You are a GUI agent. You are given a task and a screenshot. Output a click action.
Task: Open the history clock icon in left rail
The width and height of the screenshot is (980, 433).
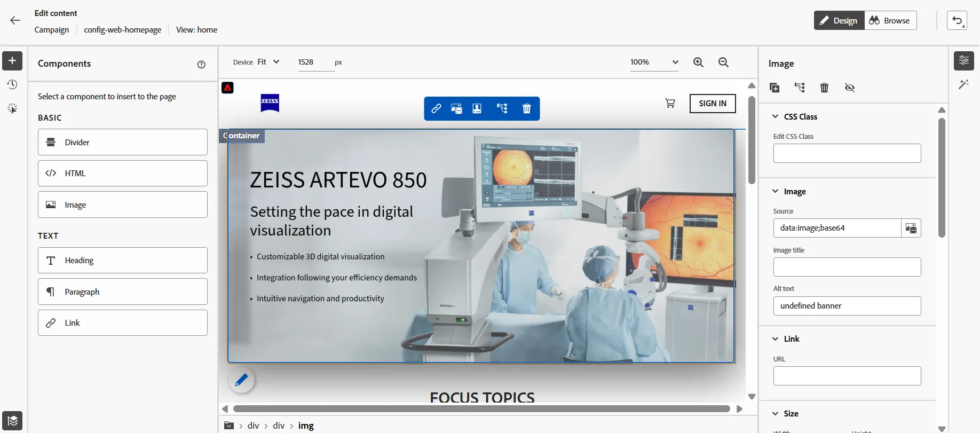tap(12, 84)
